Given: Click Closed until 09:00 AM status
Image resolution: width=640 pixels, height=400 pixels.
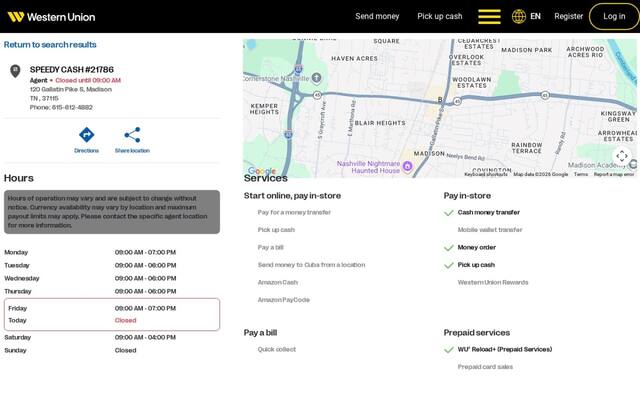Looking at the screenshot, I should 88,80.
